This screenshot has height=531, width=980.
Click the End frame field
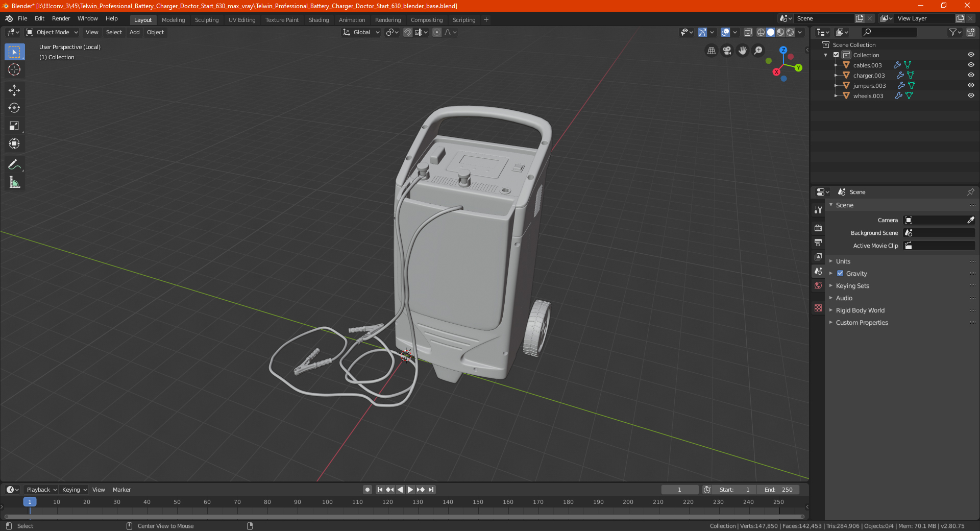pyautogui.click(x=778, y=490)
